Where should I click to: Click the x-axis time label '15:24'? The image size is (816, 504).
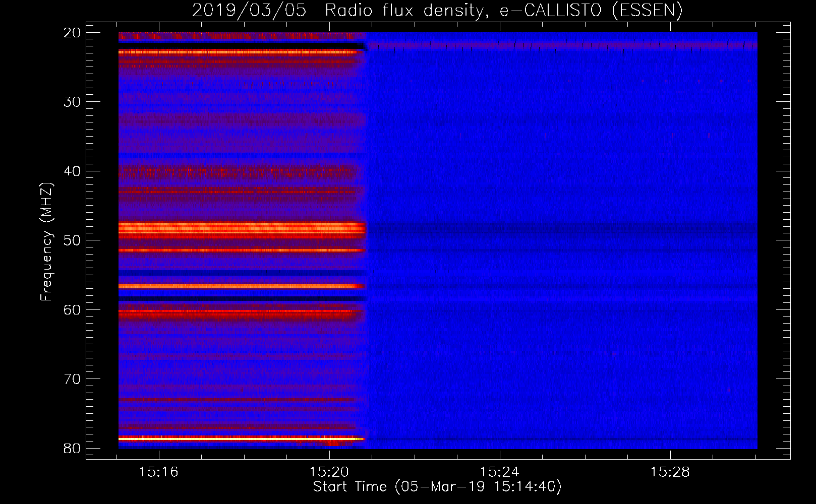(x=500, y=472)
